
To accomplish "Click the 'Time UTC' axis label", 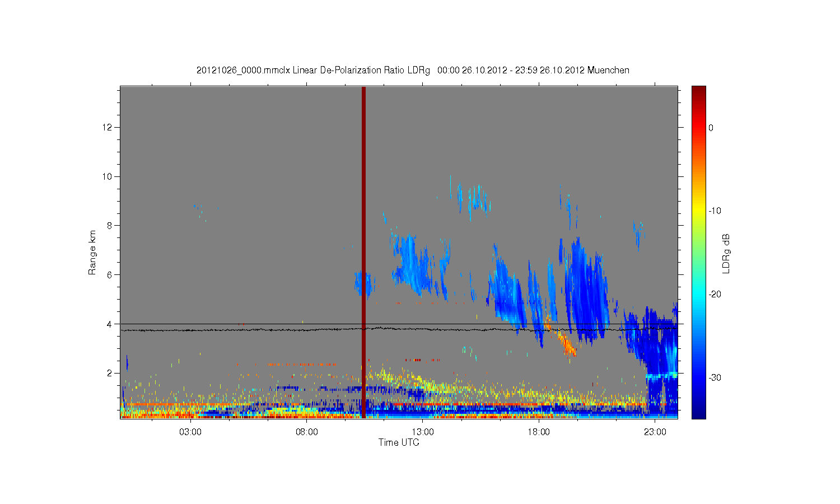I will (398, 442).
